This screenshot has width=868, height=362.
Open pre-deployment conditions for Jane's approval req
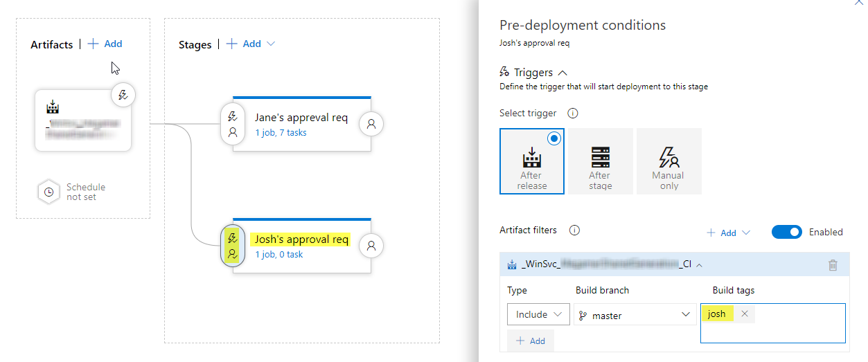tap(233, 124)
